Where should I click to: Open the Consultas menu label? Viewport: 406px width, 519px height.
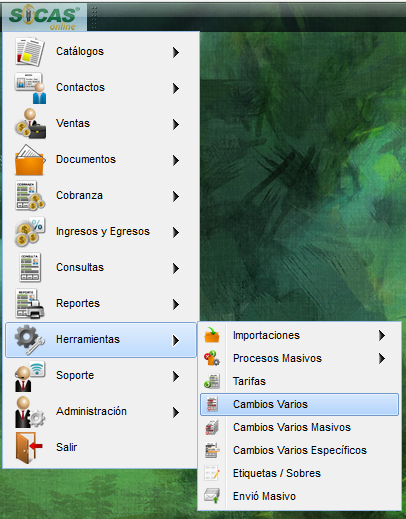[x=80, y=267]
